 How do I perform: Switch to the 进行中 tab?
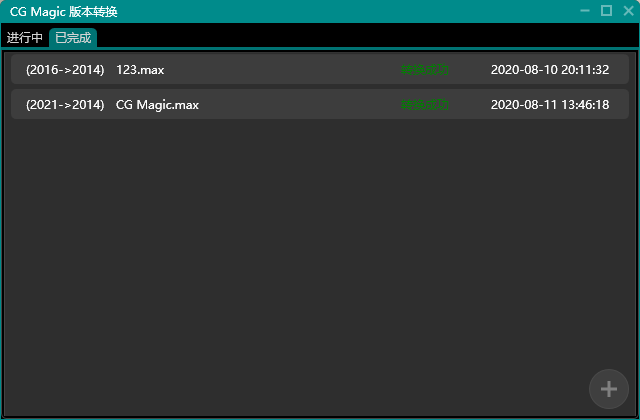point(24,38)
